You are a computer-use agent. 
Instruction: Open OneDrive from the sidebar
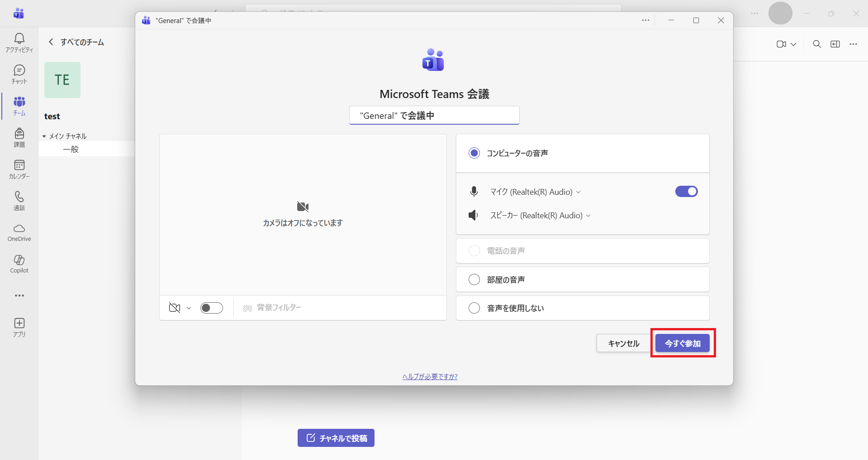pos(19,232)
